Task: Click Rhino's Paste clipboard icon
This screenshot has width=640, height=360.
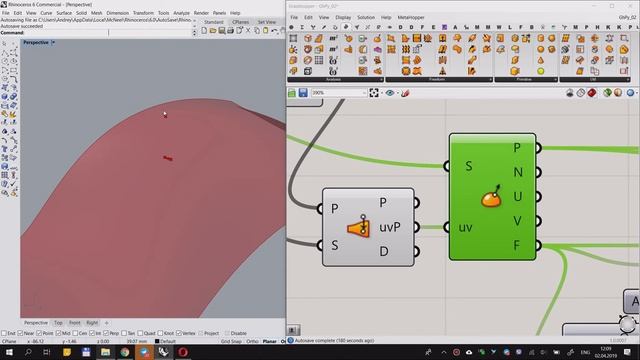Action: tap(265, 31)
